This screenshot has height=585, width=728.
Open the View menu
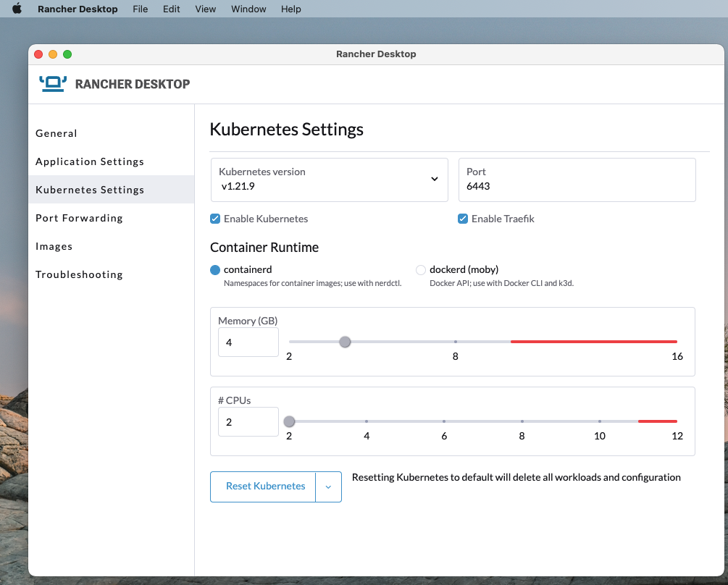point(205,9)
